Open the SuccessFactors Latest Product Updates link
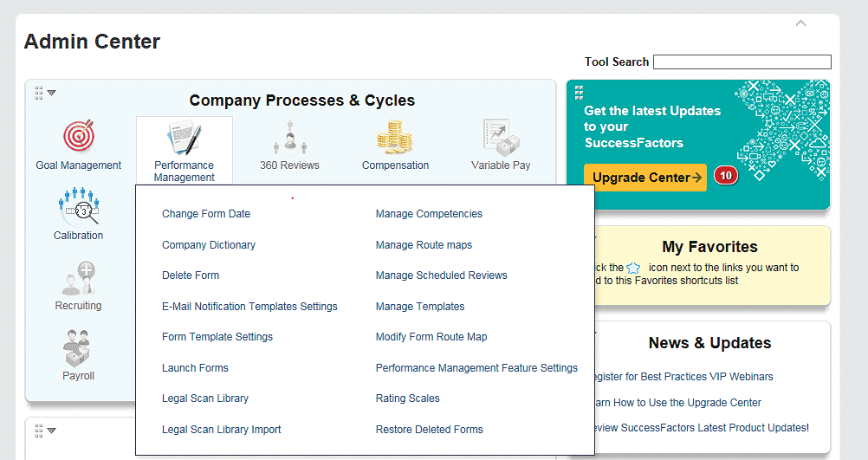The height and width of the screenshot is (460, 868). click(x=702, y=427)
